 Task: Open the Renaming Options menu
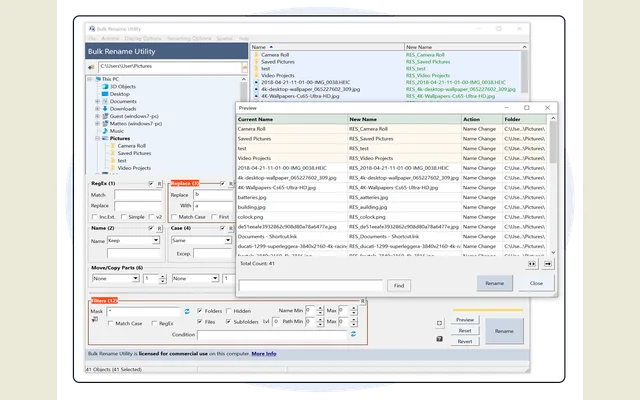pos(189,38)
